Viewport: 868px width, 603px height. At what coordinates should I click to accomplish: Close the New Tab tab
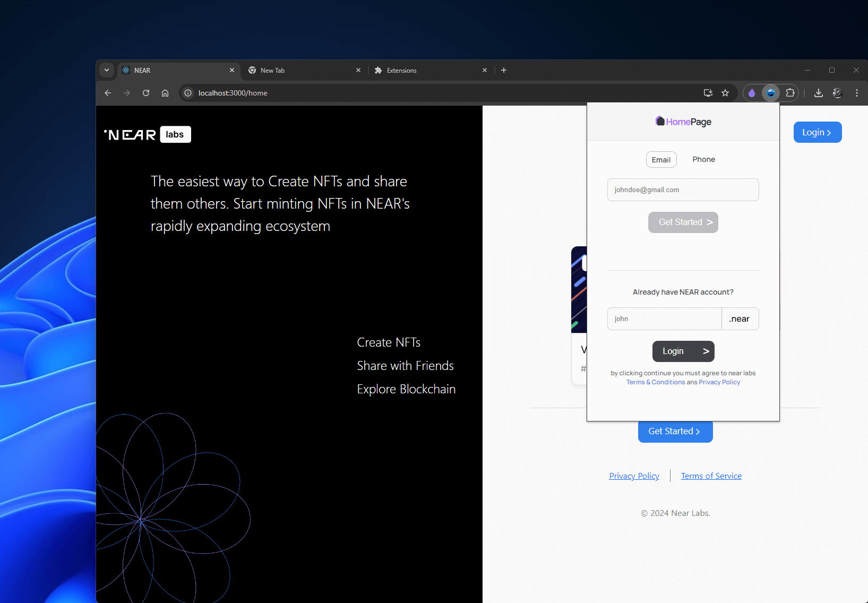[x=358, y=70]
